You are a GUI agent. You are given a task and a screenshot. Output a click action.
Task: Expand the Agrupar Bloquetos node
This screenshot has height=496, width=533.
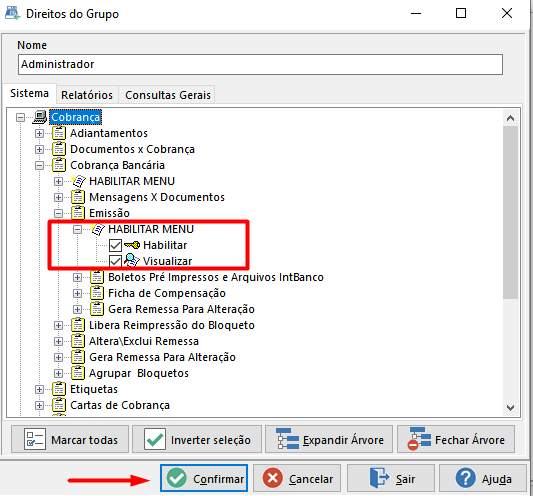click(58, 374)
